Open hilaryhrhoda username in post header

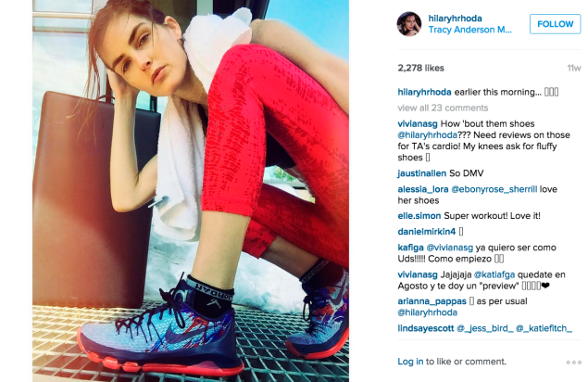click(x=455, y=19)
